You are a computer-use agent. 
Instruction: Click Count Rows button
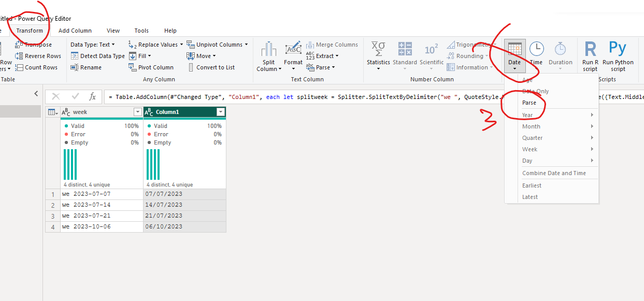click(36, 67)
